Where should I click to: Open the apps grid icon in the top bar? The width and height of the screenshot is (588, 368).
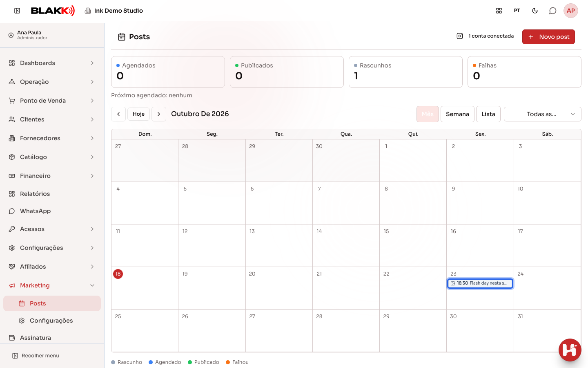pos(499,11)
